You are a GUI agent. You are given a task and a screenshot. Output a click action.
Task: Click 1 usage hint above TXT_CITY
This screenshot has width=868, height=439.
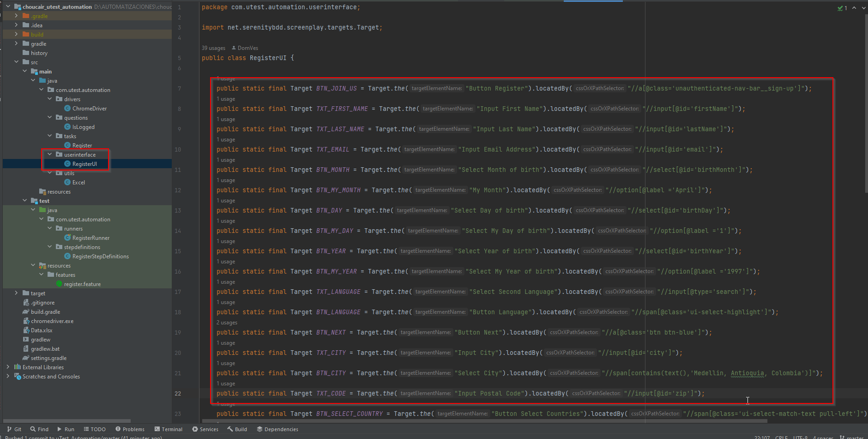[x=226, y=343]
